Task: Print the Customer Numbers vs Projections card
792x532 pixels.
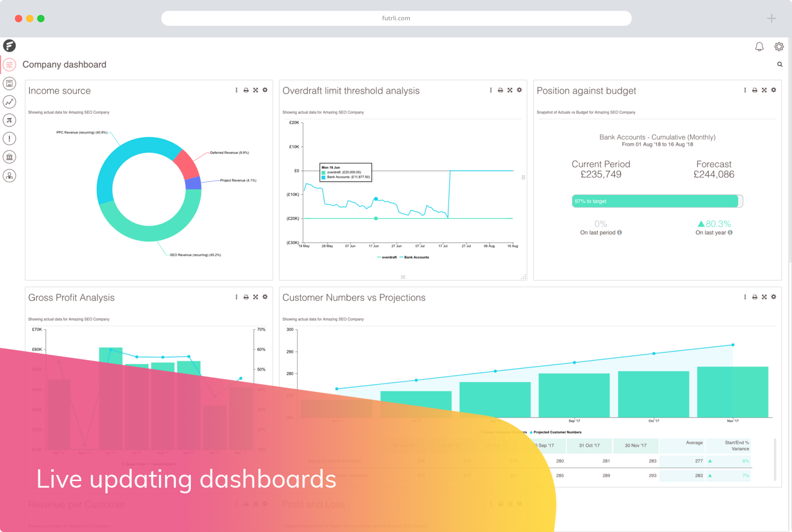Action: coord(755,297)
